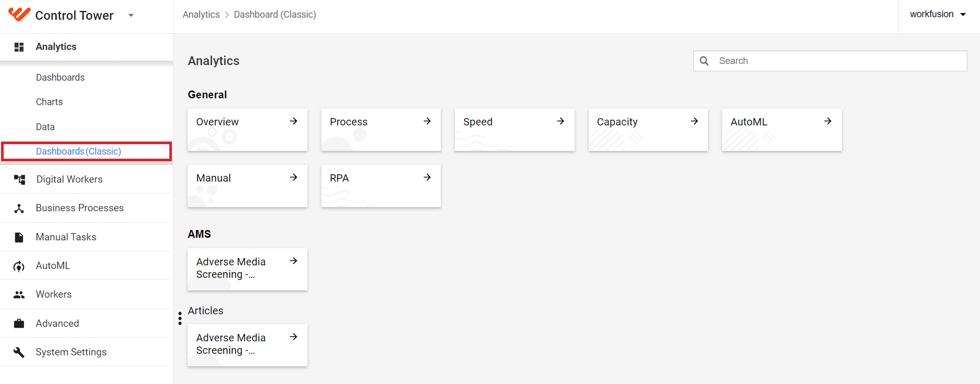Click the Advanced briefcase icon
The width and height of the screenshot is (980, 384).
click(19, 324)
